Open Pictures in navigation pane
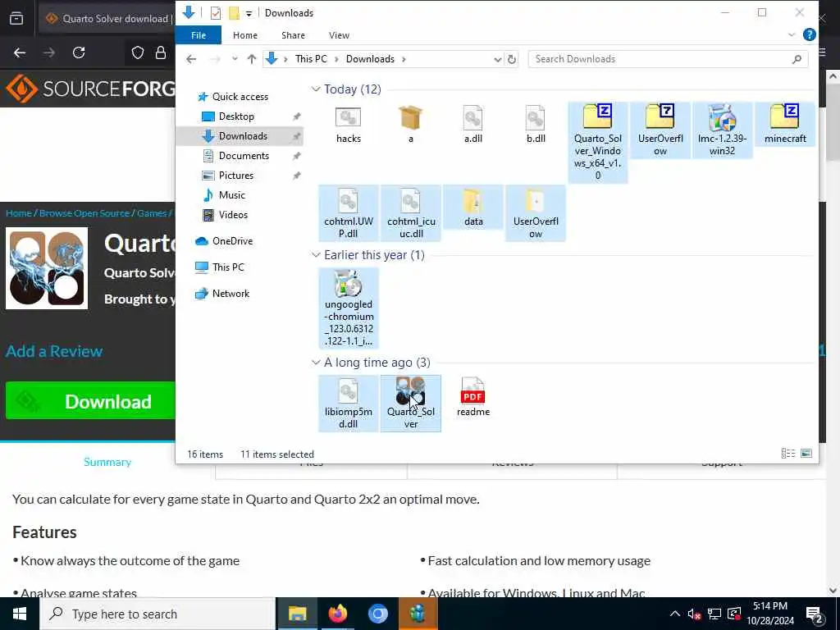 click(x=235, y=176)
